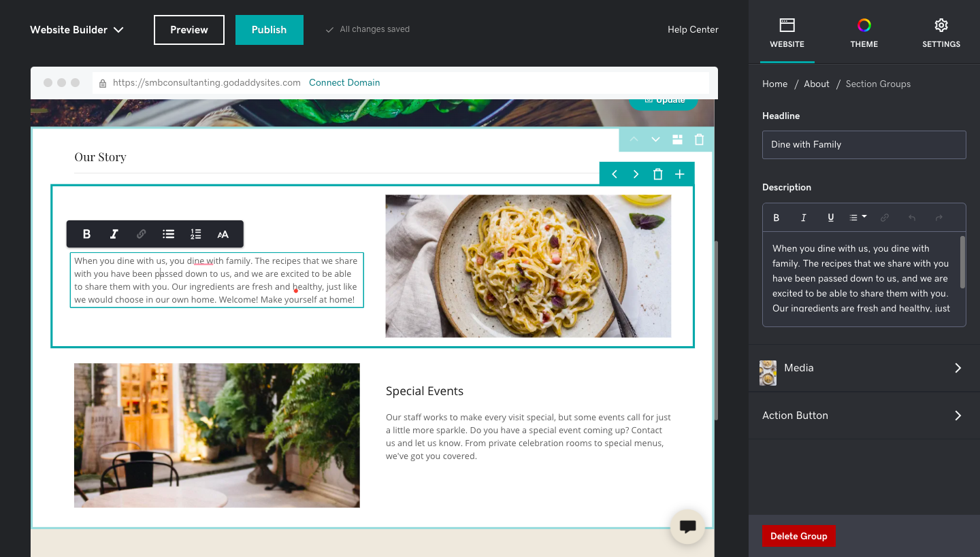Screen dimensions: 980x557
Task: Toggle bold in the Description editor panel
Action: point(776,218)
